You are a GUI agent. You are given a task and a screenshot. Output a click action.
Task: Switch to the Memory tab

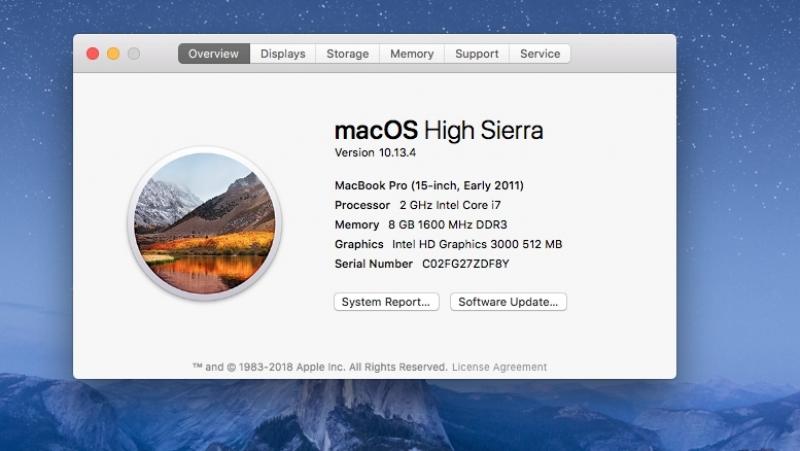412,54
